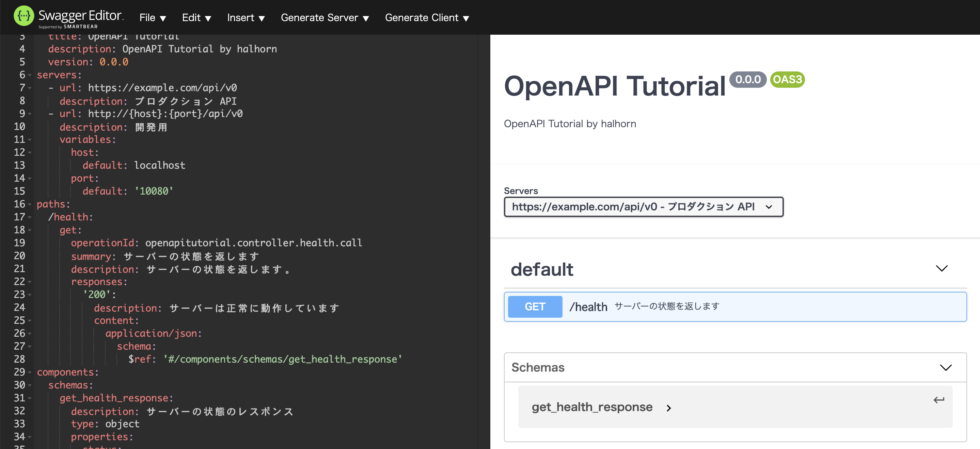Click the 0.0.0 version badge
The width and height of the screenshot is (980, 449).
[x=747, y=80]
